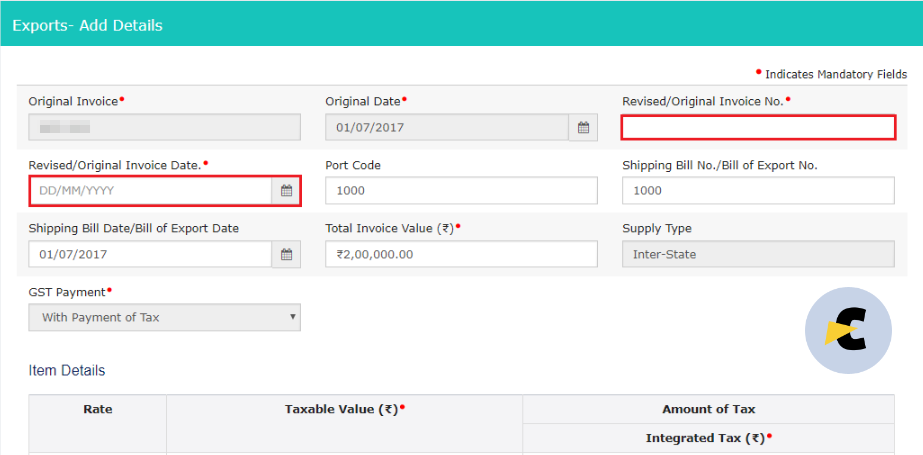Focus the Shipping Bill Date text input
The width and height of the screenshot is (923, 455).
(150, 254)
